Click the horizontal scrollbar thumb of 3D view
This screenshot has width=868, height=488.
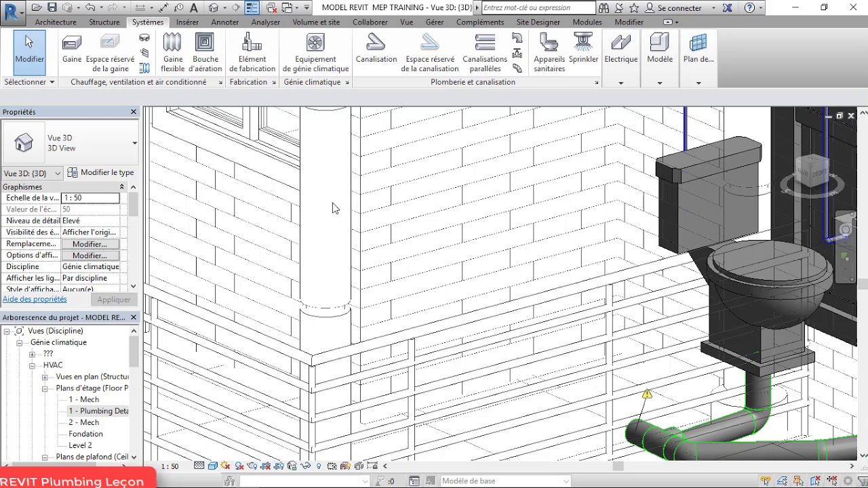618,466
